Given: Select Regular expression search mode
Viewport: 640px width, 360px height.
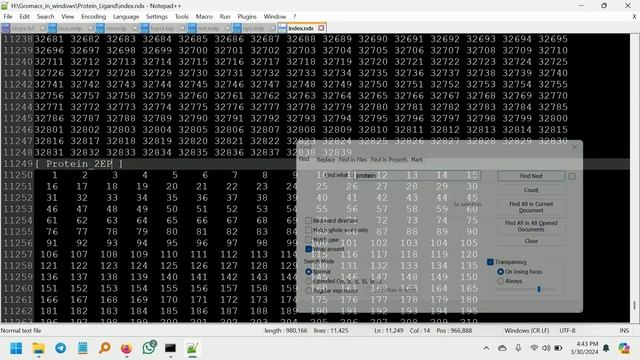Looking at the screenshot, I should [x=309, y=291].
